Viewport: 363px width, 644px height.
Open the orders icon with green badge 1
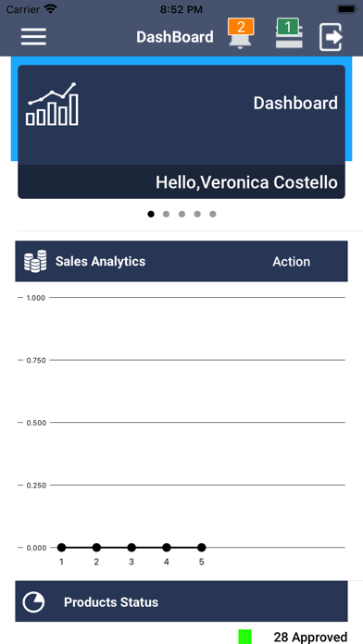289,33
